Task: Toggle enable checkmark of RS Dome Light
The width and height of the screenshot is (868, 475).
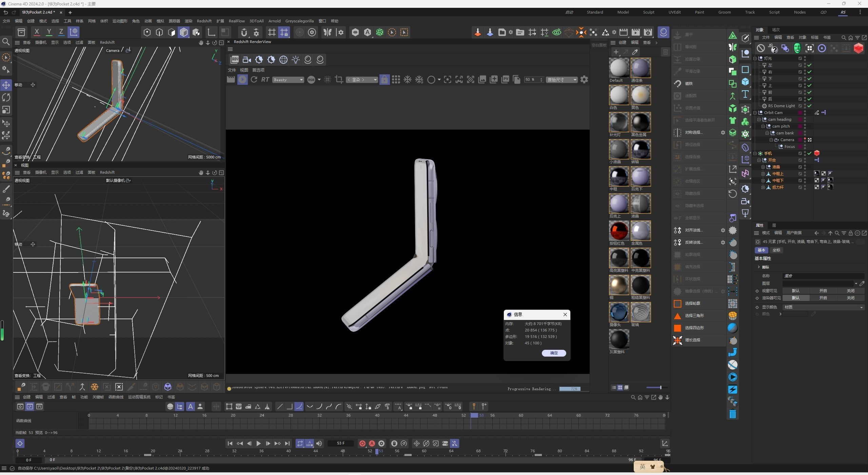Action: click(809, 106)
